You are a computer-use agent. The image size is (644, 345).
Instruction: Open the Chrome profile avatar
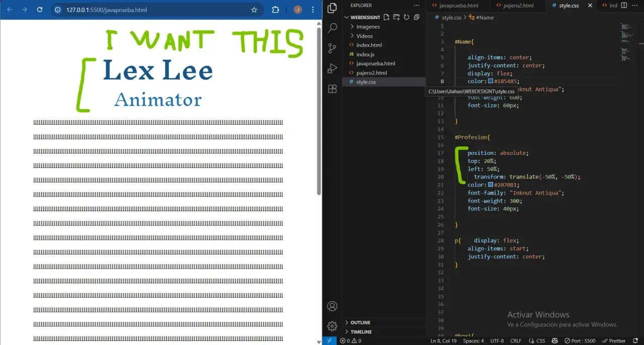(298, 10)
